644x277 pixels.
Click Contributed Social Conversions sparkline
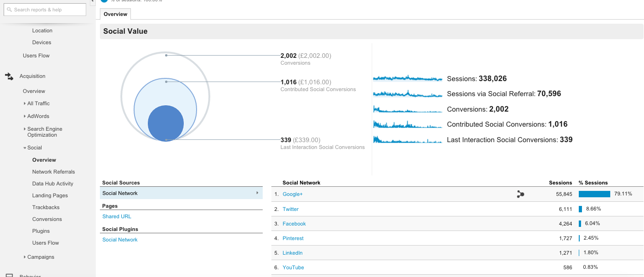click(x=408, y=124)
